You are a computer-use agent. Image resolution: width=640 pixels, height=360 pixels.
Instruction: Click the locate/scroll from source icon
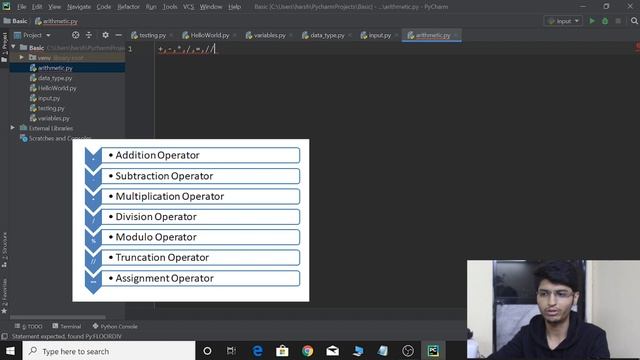76,35
